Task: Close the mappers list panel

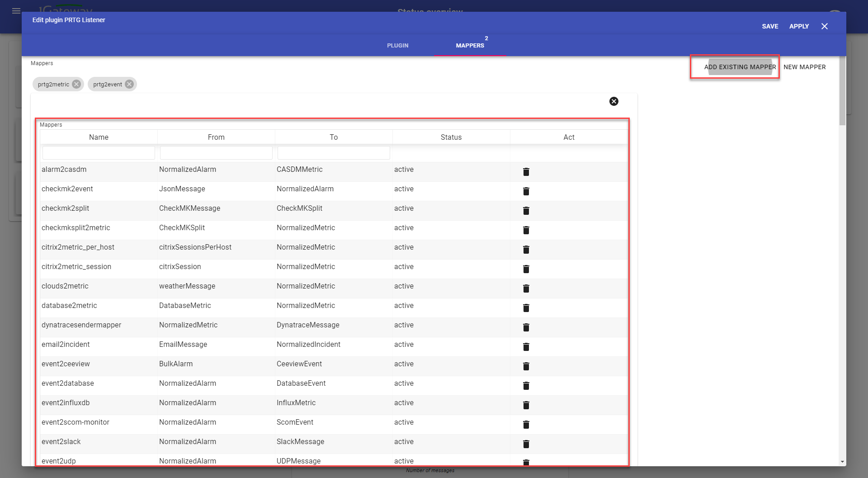Action: 613,101
